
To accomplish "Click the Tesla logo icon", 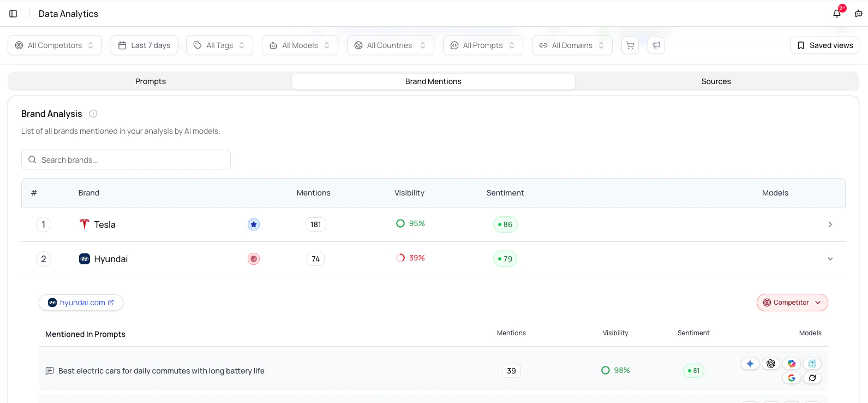I will coord(84,224).
